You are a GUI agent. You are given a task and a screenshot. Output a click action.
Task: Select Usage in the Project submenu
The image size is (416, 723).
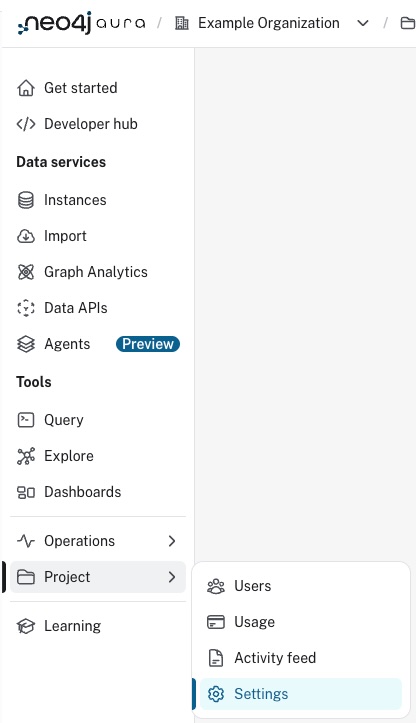click(301, 622)
